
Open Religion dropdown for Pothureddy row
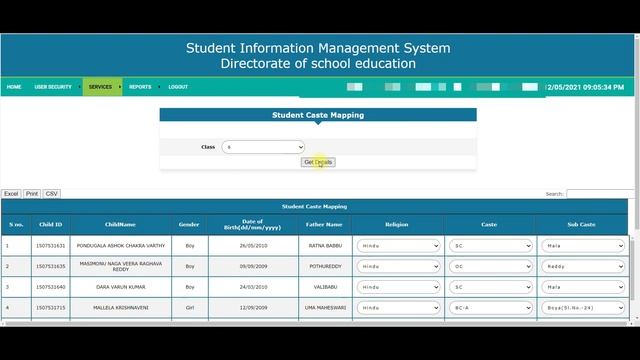[398, 266]
